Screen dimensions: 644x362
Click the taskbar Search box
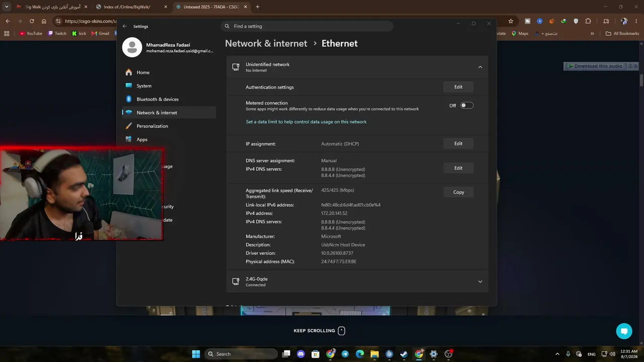pyautogui.click(x=242, y=354)
